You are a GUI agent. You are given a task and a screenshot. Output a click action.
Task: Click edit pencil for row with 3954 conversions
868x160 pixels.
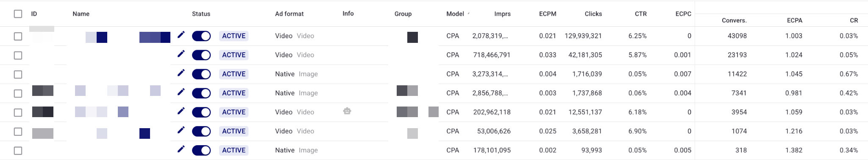click(x=181, y=111)
